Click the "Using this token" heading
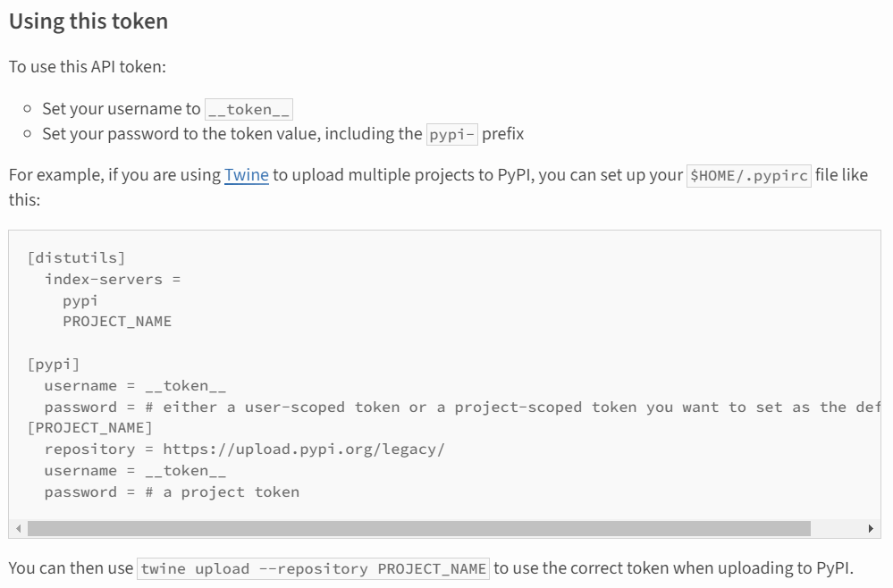The image size is (893, 588). (x=88, y=21)
